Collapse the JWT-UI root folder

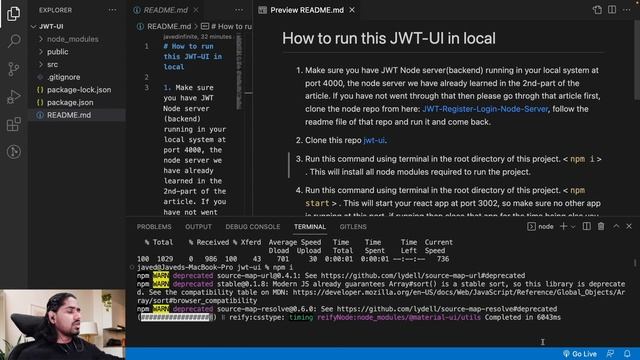(77, 27)
